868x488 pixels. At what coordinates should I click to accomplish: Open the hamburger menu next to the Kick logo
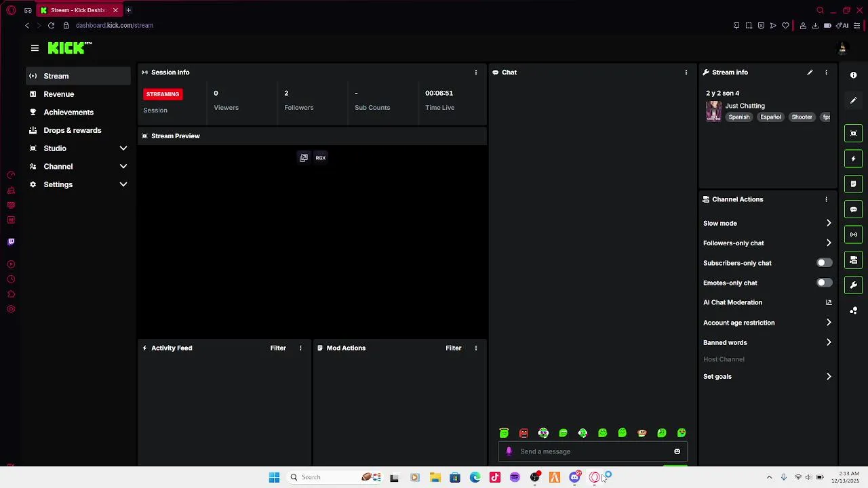[35, 48]
